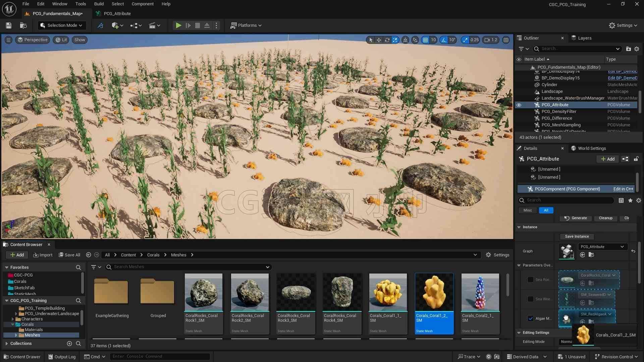
Task: Open the Show flags dropdown
Action: 79,40
